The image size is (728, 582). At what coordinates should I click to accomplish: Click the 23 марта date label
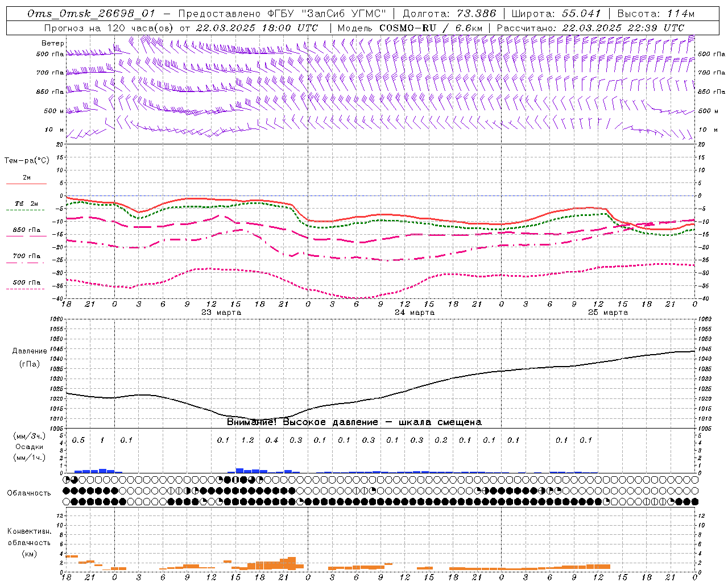pos(221,313)
